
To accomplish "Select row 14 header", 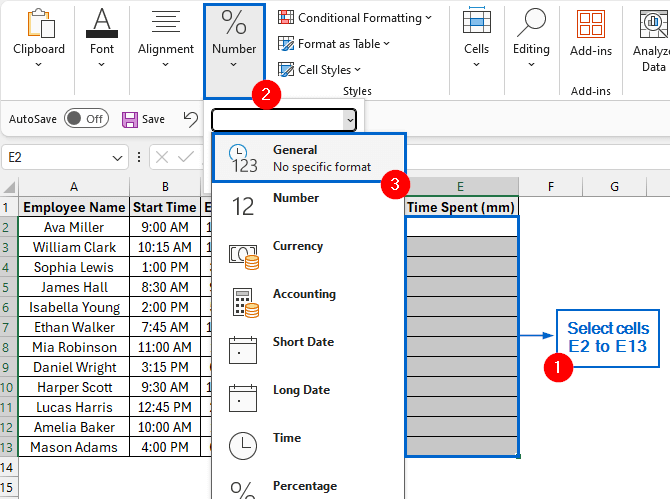I will 8,467.
